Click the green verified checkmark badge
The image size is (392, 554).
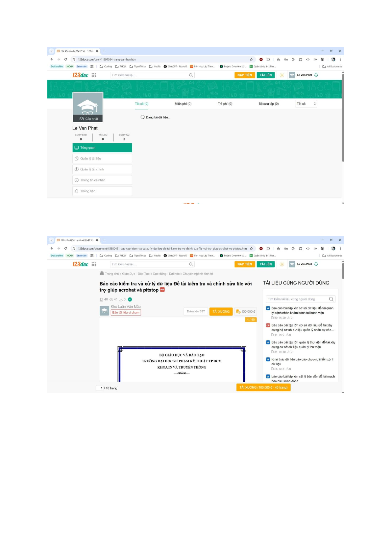pos(130,300)
